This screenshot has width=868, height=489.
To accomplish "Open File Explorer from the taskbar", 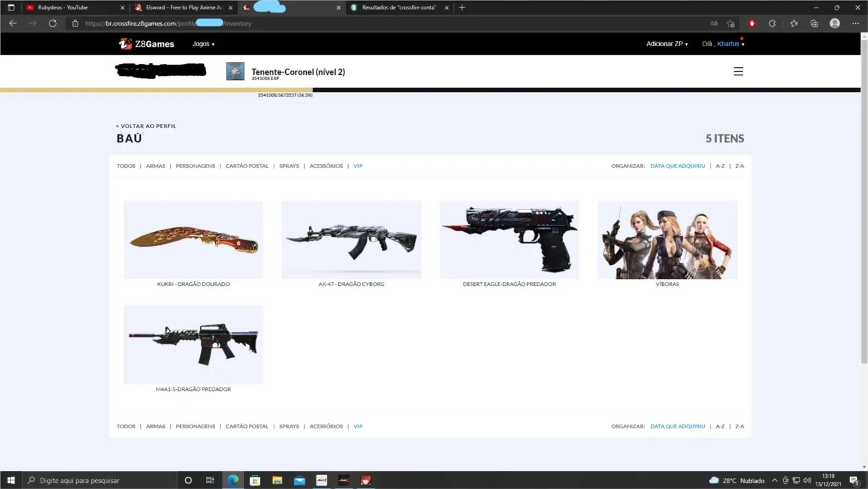I will 277,480.
